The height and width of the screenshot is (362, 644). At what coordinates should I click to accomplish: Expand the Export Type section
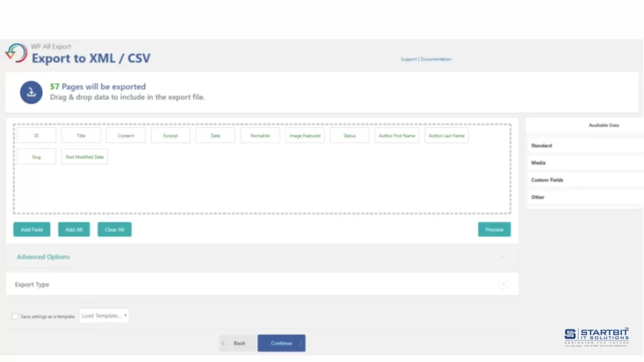503,284
